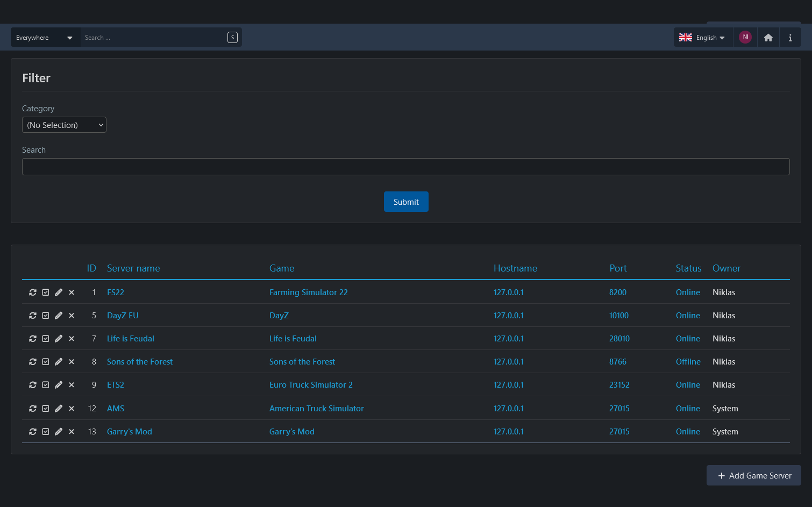812x507 pixels.
Task: Toggle the check box icon for FS22
Action: [46, 292]
